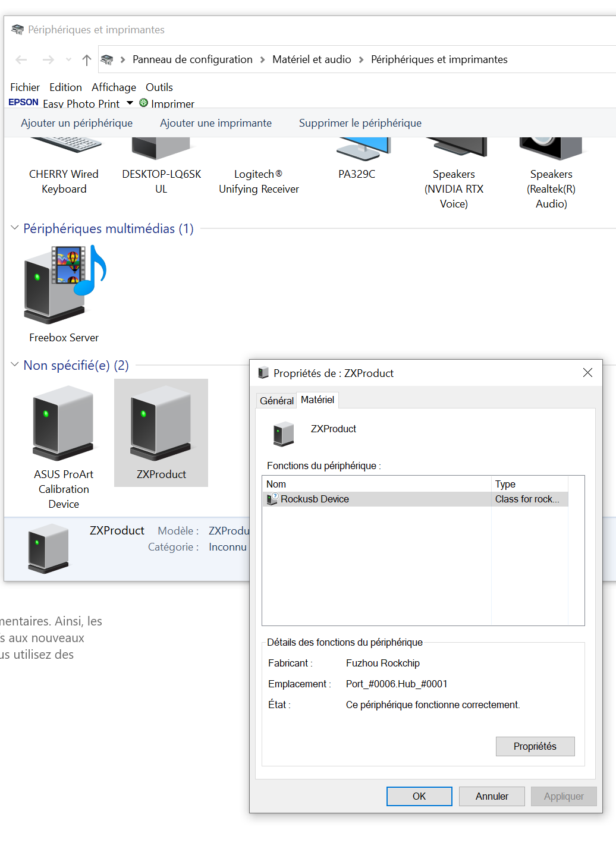This screenshot has height=852, width=616.
Task: Click the Annuler button
Action: click(492, 796)
